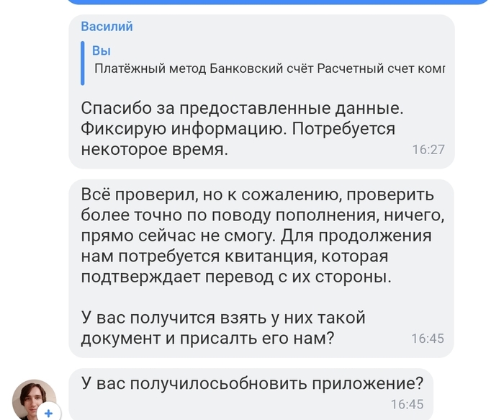Image resolution: width=504 pixels, height=420 pixels.
Task: Click the blue outgoing bubble at top
Action: [x=274, y=2]
